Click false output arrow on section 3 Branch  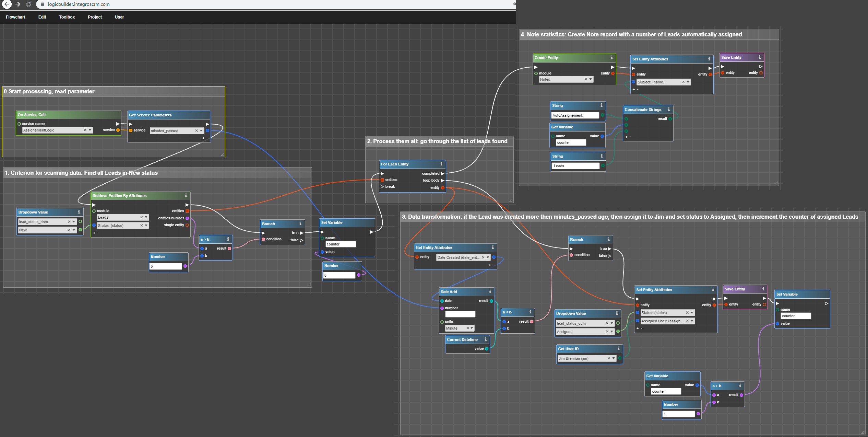609,256
